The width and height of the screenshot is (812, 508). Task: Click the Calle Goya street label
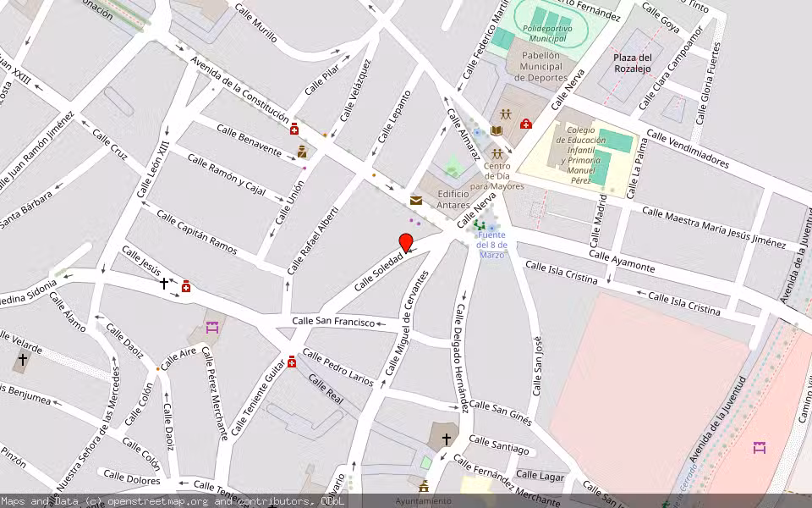click(661, 17)
